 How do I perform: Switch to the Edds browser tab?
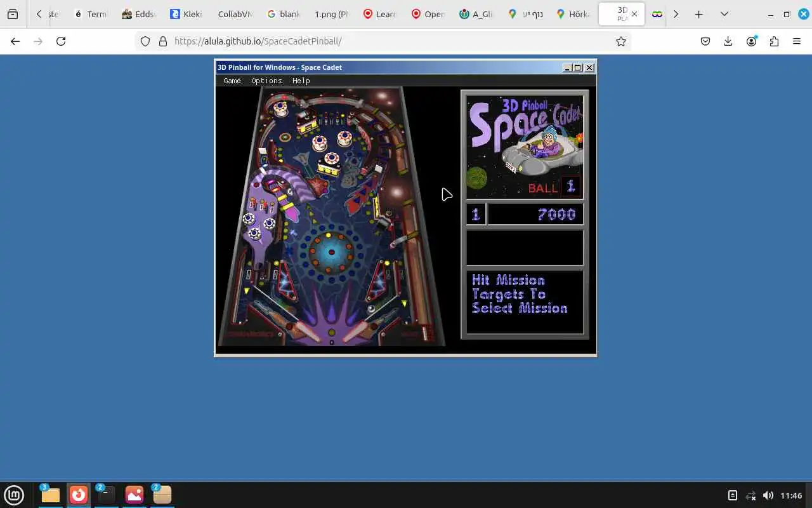(138, 14)
